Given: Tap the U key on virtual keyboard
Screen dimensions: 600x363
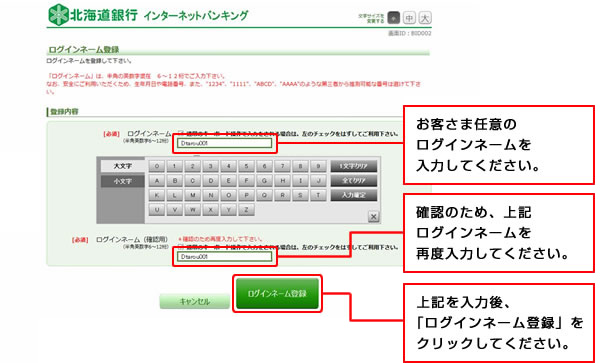Looking at the screenshot, I should pos(157,210).
